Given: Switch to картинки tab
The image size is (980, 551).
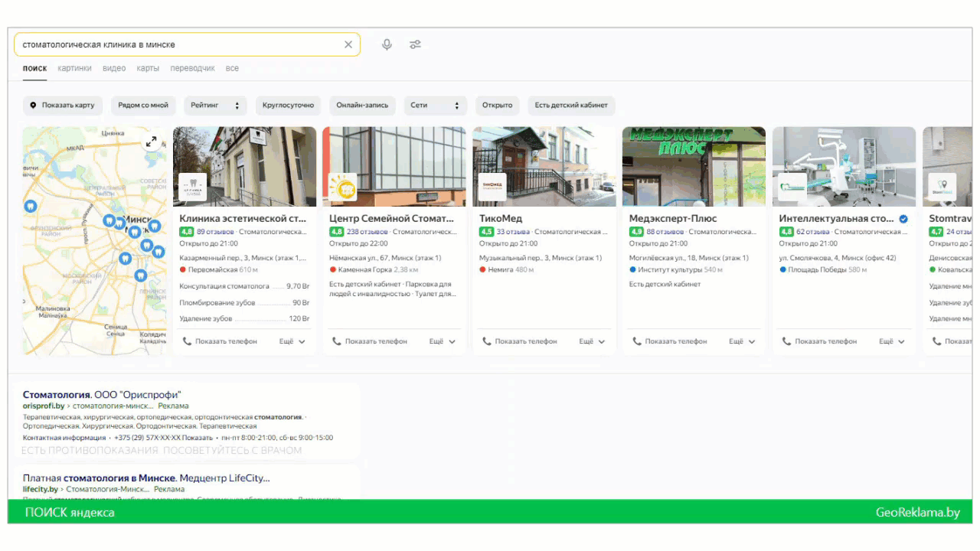Looking at the screenshot, I should (74, 68).
